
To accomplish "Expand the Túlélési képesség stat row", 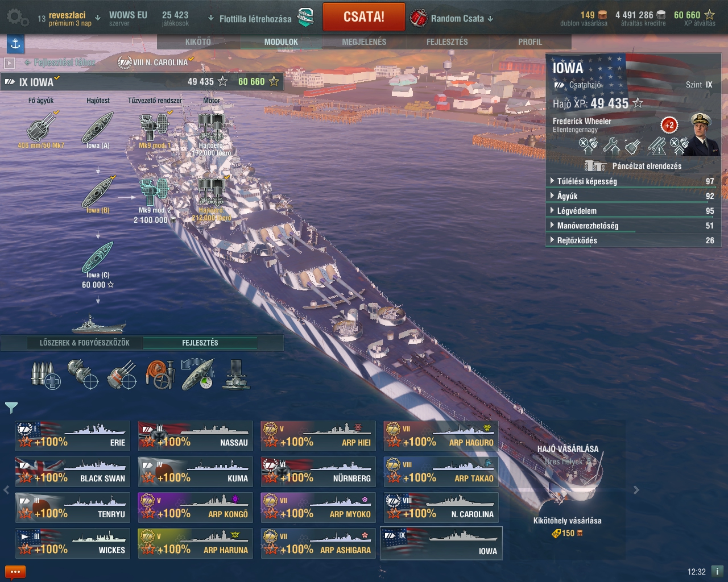I will [633, 181].
